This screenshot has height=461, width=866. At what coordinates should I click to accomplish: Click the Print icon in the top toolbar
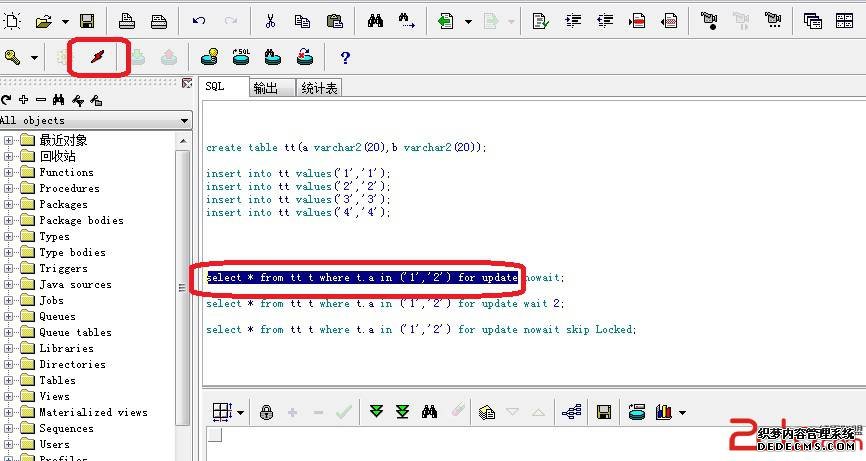(127, 21)
